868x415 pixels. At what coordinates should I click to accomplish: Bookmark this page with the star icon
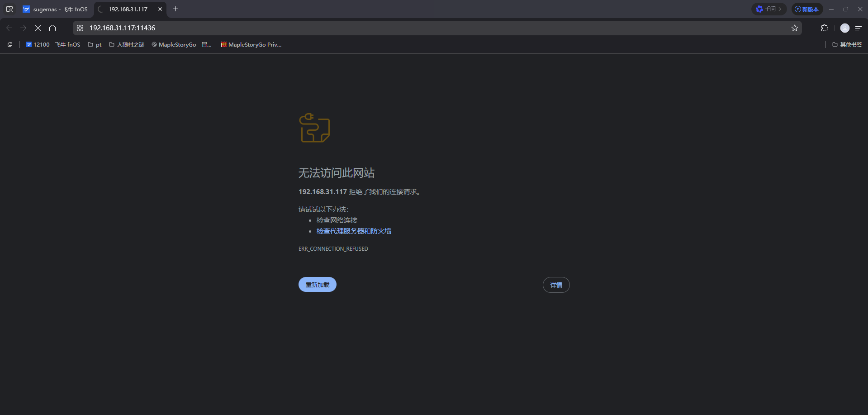[795, 28]
